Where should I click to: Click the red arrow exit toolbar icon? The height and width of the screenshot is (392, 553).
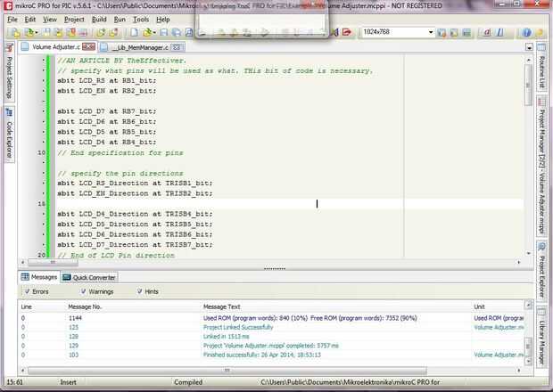coord(347,32)
